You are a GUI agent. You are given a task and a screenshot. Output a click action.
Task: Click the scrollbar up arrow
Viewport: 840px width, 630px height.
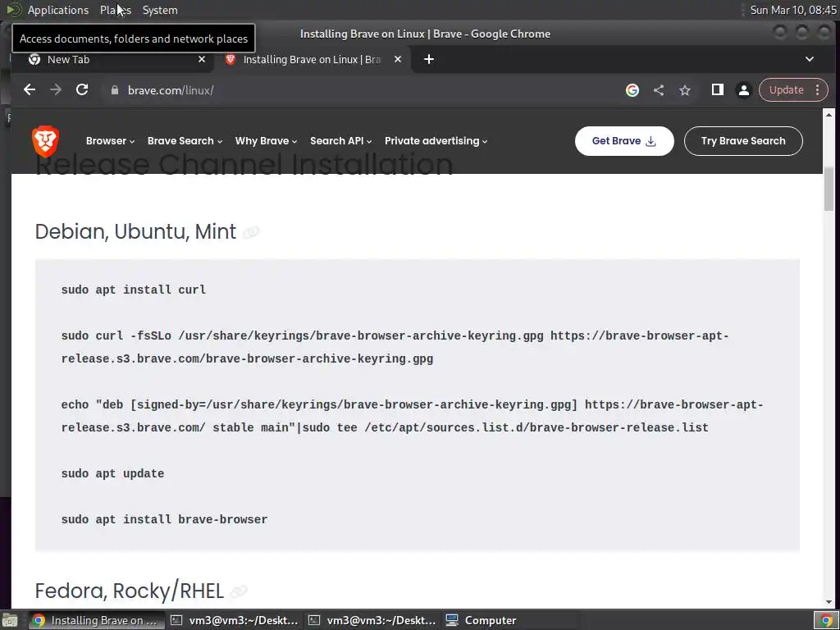click(829, 115)
